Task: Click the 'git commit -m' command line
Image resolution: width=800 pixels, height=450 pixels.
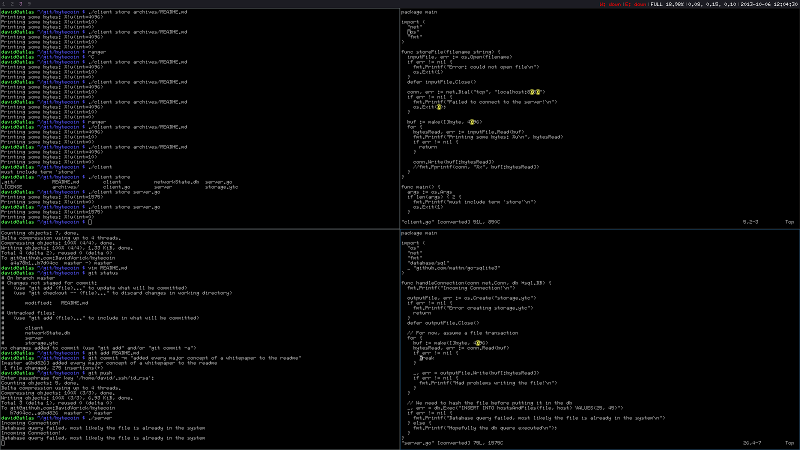Action: point(151,358)
